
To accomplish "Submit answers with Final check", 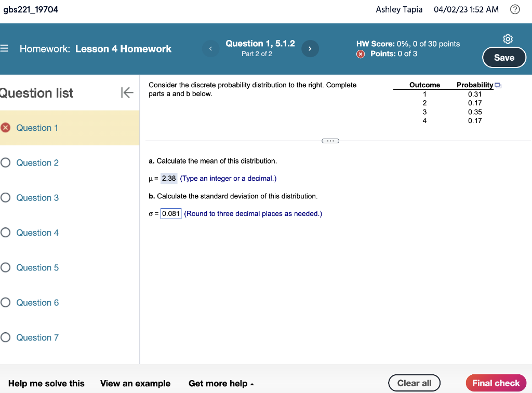I will (496, 383).
